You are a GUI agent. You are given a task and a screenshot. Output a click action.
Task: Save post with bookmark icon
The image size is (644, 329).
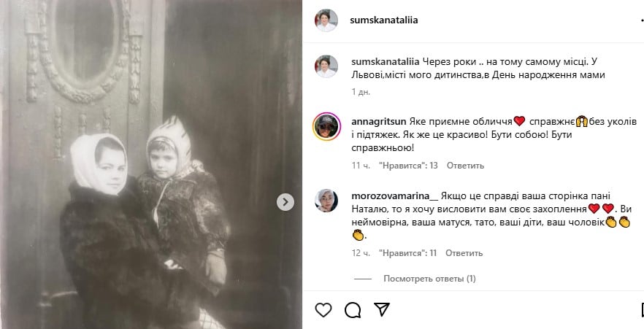point(643,310)
